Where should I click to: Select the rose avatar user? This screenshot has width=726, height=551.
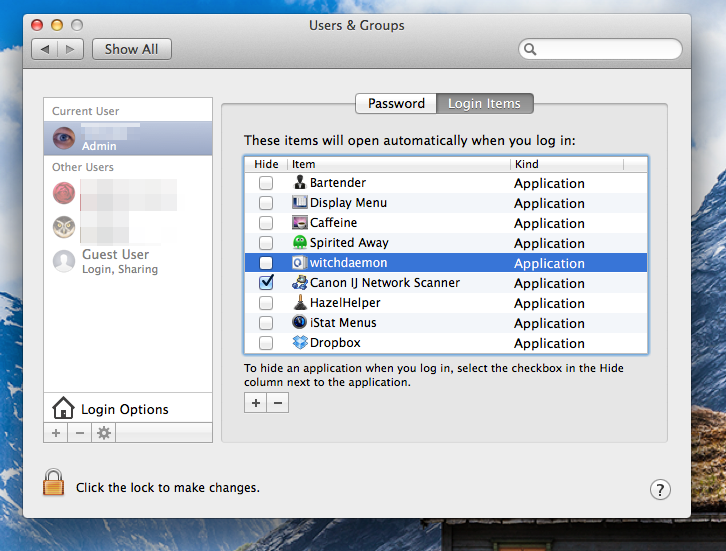64,193
